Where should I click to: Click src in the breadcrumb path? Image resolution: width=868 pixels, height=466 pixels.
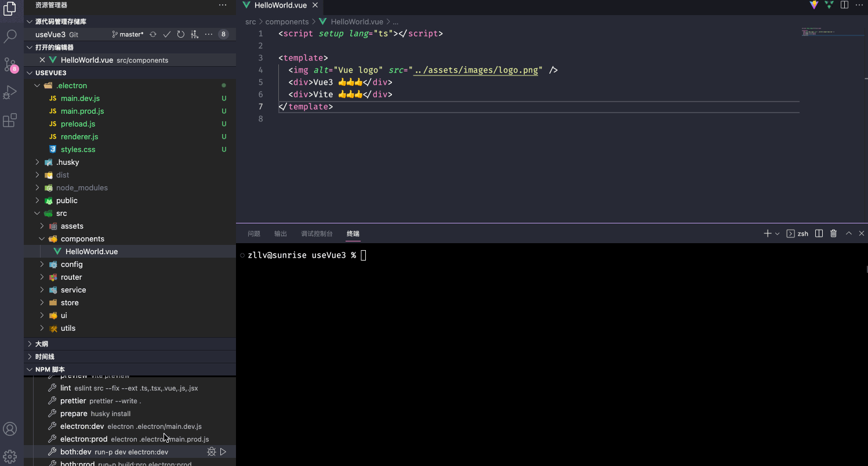tap(250, 21)
